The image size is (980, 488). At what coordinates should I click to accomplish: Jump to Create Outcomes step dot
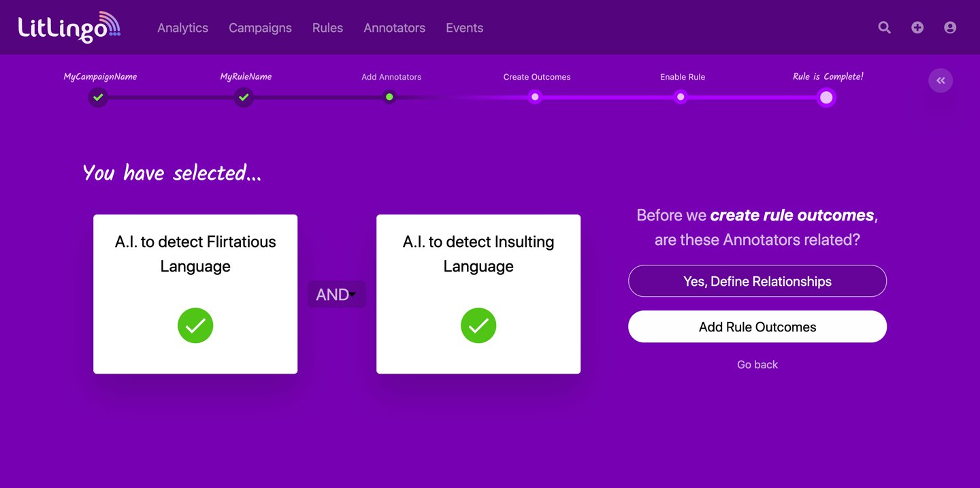[x=535, y=97]
